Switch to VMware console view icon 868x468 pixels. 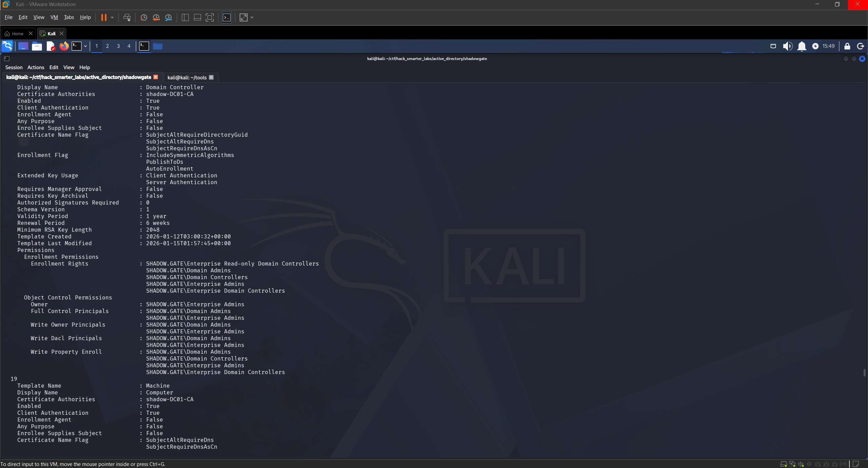(x=226, y=17)
